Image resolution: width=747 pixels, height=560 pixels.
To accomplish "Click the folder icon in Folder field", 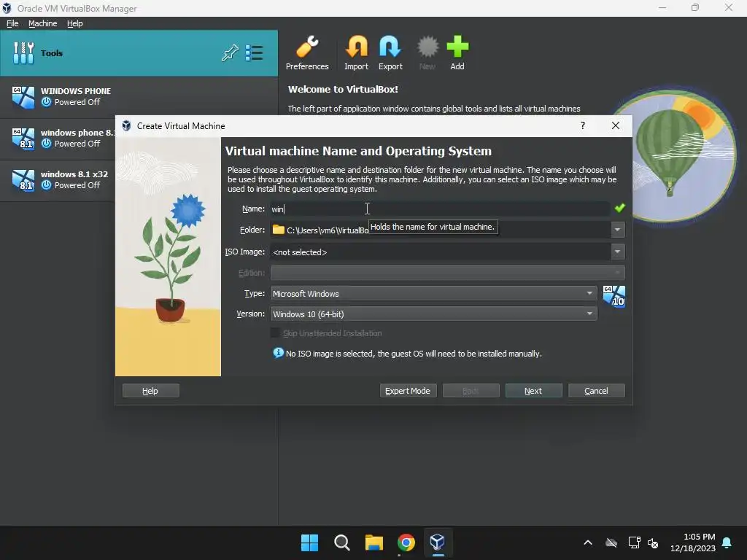I will pyautogui.click(x=278, y=230).
